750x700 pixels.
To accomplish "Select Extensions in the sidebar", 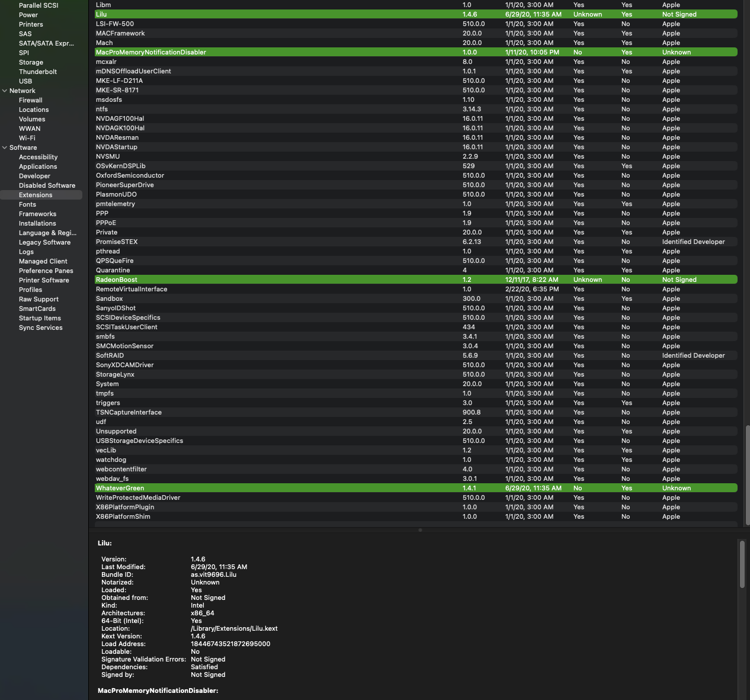I will (41, 195).
